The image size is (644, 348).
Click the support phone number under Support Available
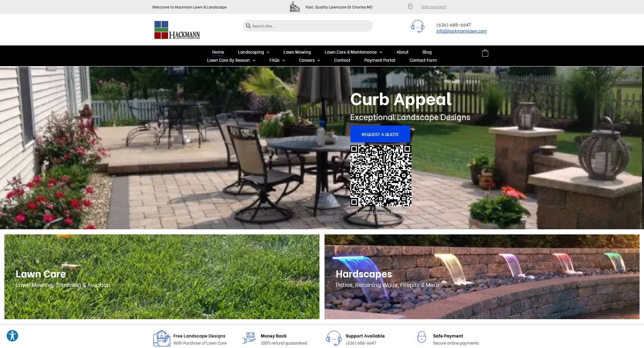(361, 343)
